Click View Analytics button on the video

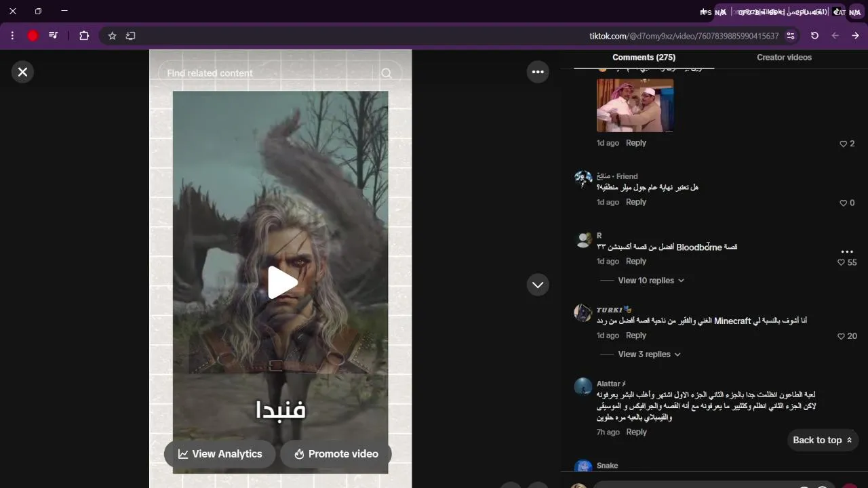point(220,454)
